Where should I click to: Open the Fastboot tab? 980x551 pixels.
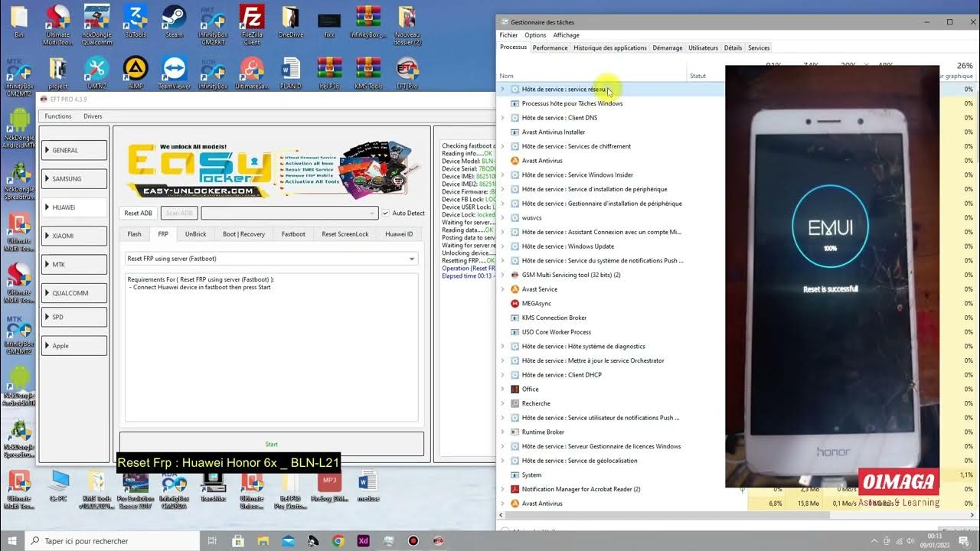pos(293,234)
